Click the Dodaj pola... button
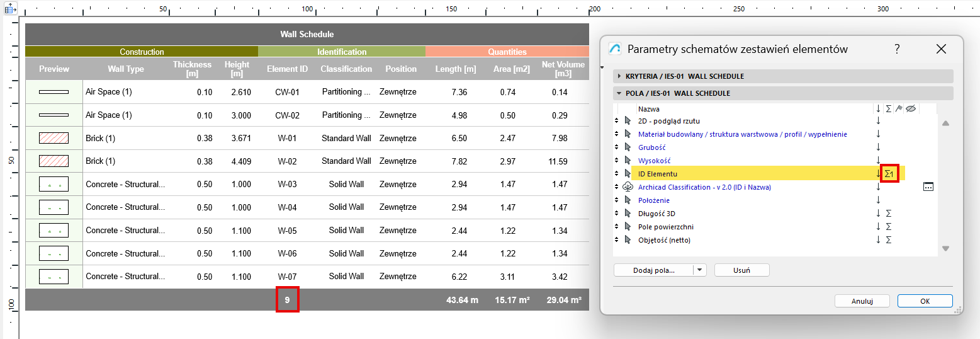 (653, 270)
